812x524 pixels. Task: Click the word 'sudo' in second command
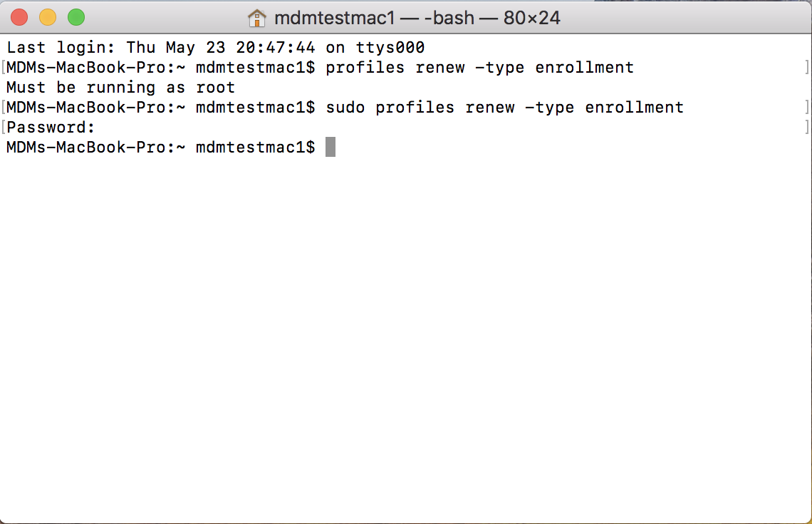pos(345,108)
